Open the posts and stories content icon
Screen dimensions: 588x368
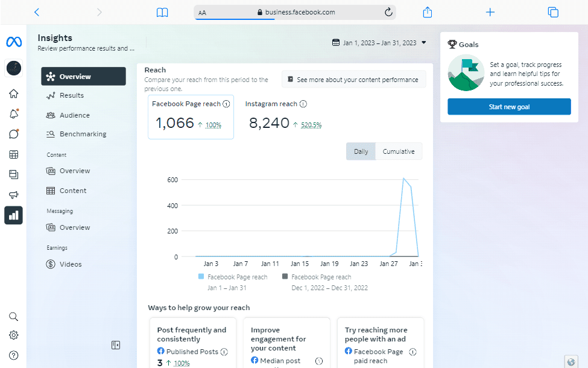click(13, 174)
